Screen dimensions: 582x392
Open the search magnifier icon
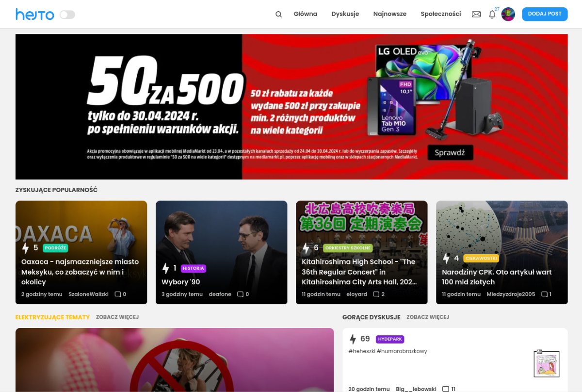(279, 14)
